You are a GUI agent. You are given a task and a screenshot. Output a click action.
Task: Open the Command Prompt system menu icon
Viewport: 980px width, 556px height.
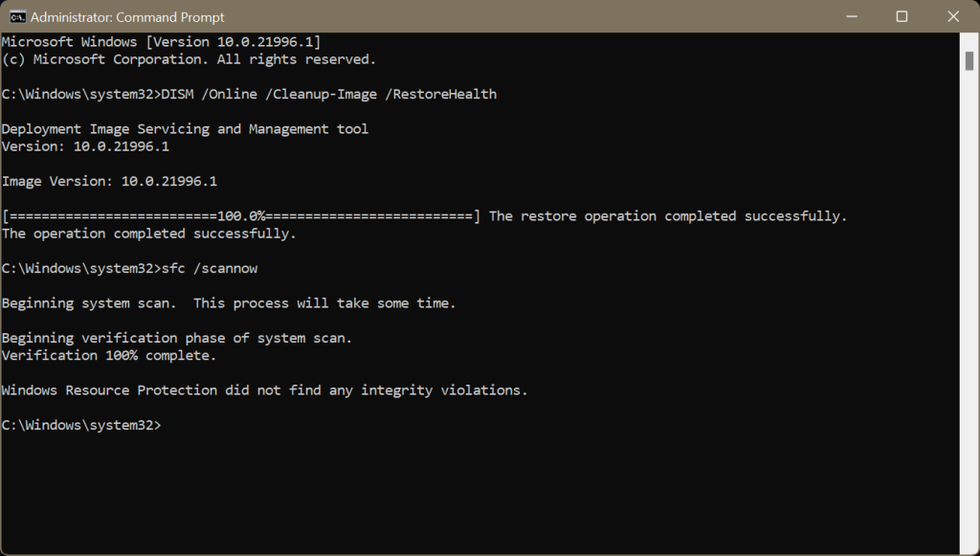click(x=17, y=17)
